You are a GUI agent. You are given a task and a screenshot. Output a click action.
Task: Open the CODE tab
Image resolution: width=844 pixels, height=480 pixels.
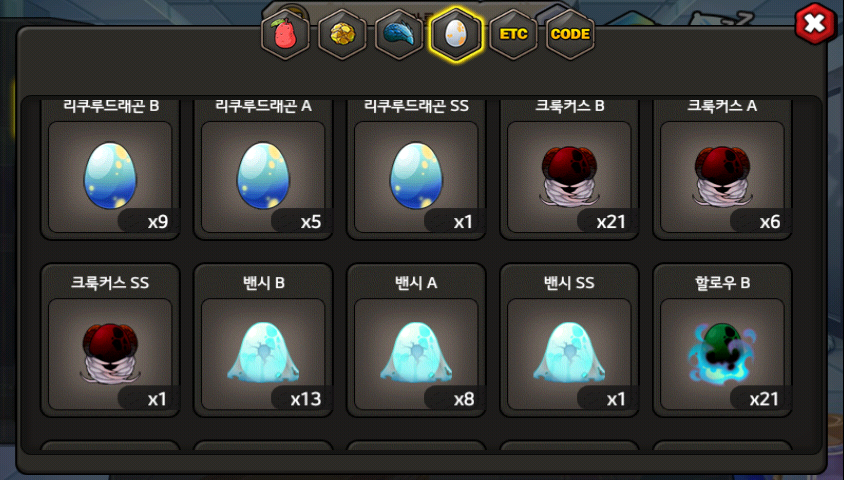coord(571,34)
